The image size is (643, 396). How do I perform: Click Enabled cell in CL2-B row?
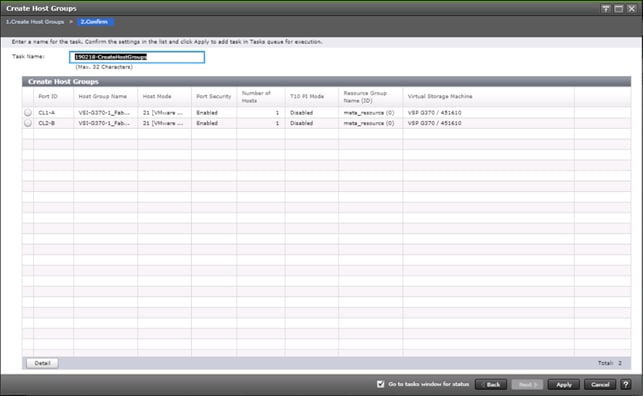point(214,123)
